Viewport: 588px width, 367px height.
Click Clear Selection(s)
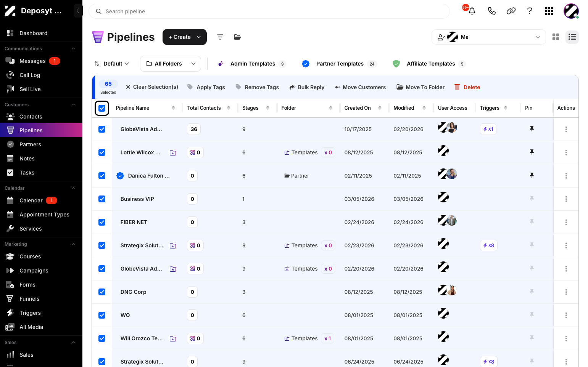[152, 87]
